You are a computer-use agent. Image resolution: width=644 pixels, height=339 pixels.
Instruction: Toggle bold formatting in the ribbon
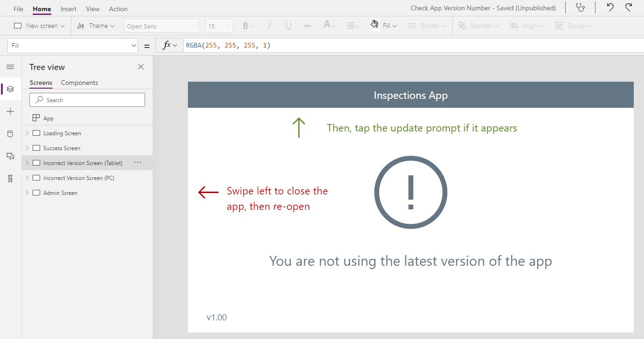(x=245, y=26)
